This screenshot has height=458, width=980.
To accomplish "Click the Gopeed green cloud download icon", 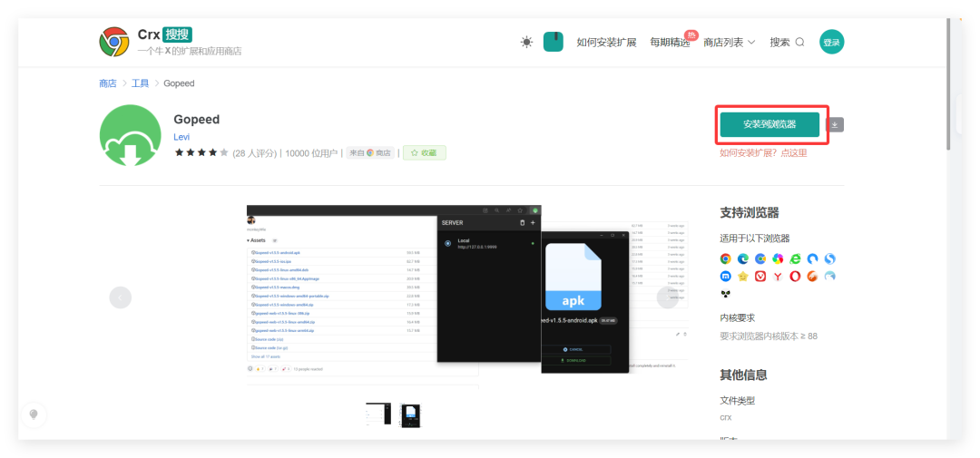I will (130, 136).
